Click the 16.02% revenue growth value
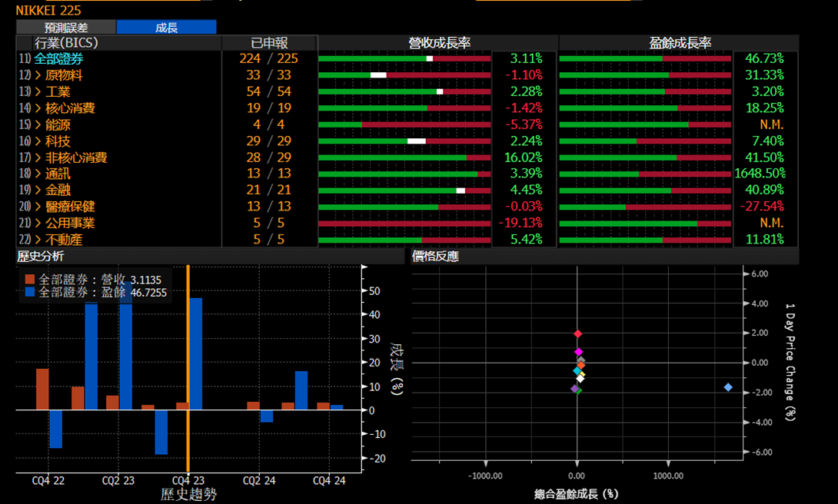The height and width of the screenshot is (504, 838). click(x=524, y=157)
